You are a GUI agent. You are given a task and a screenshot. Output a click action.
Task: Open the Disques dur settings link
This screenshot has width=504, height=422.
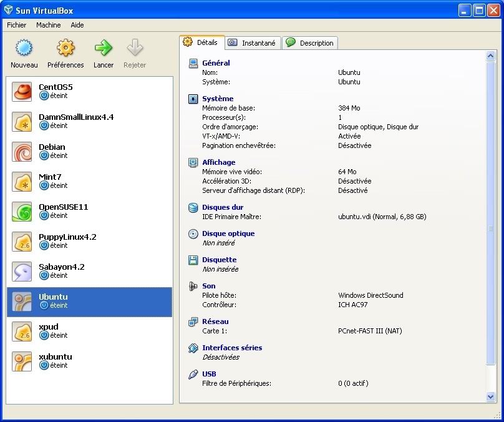click(x=223, y=207)
